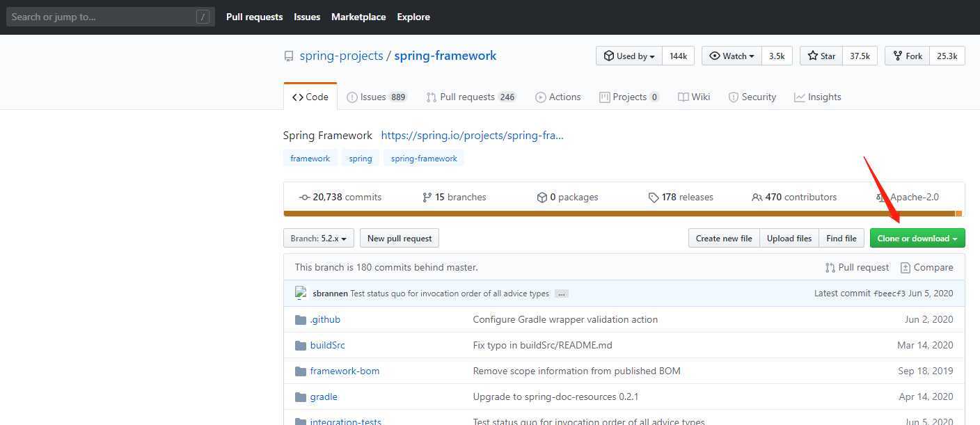Click the gradle folder icon
Screen dimensions: 980x425
pyautogui.click(x=301, y=397)
